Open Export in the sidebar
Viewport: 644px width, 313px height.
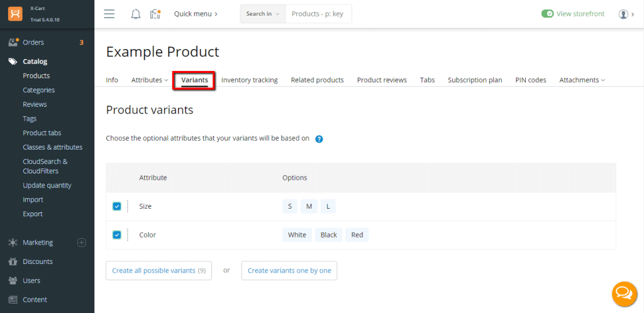(x=33, y=214)
